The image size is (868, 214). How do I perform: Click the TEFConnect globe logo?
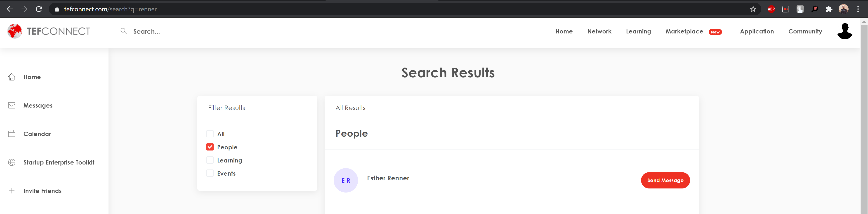[x=15, y=31]
